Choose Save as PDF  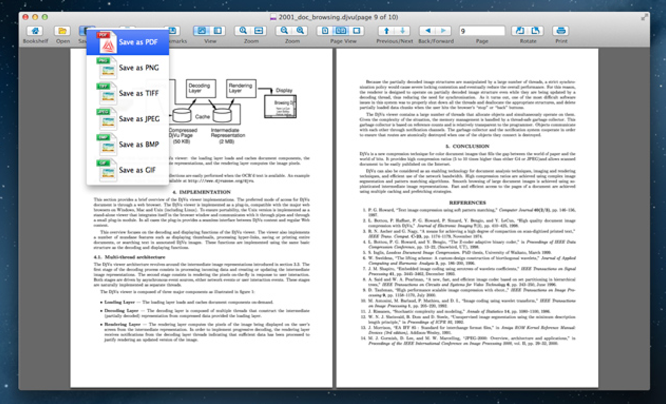(x=128, y=42)
